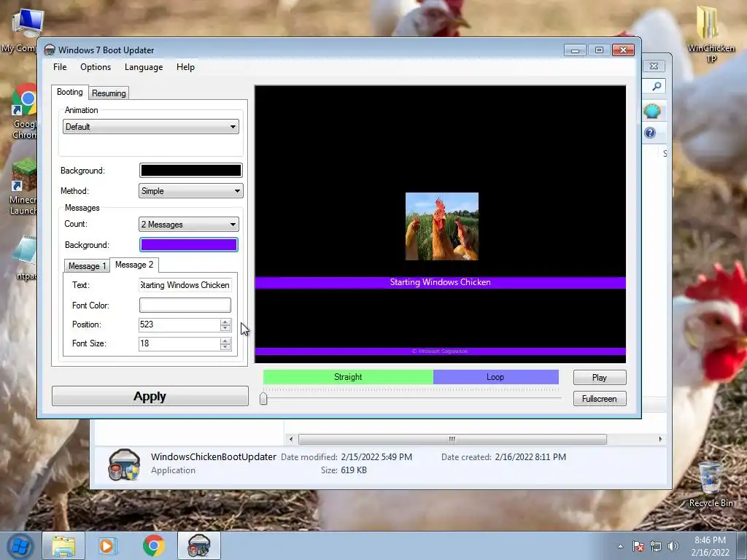Click the message Text input field
The width and height of the screenshot is (747, 560).
(x=185, y=285)
